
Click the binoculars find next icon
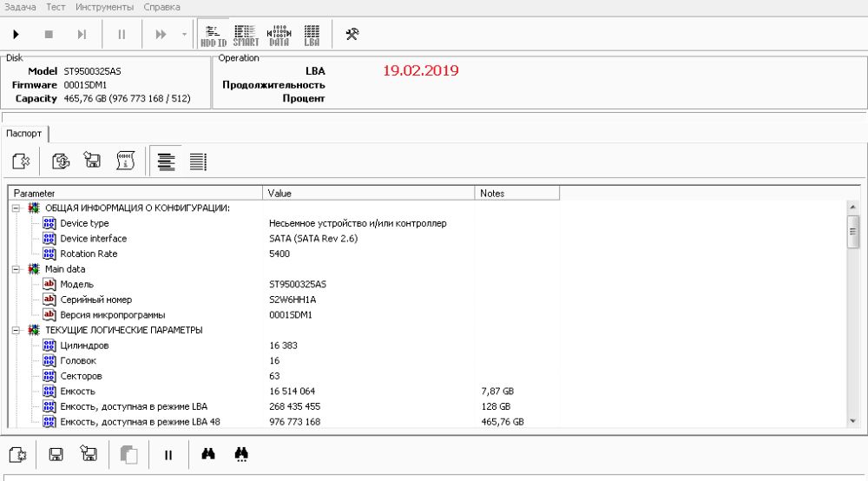(241, 454)
